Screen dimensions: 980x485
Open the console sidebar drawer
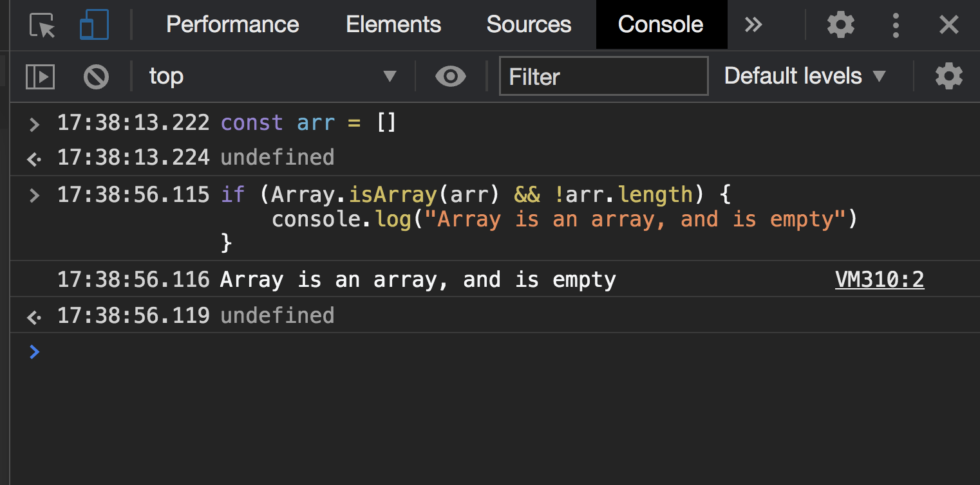click(40, 76)
